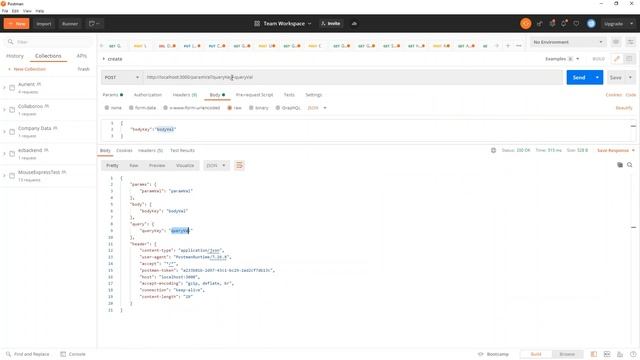Click the comments icon next to pencil
The width and height of the screenshot is (640, 360).
(x=629, y=59)
